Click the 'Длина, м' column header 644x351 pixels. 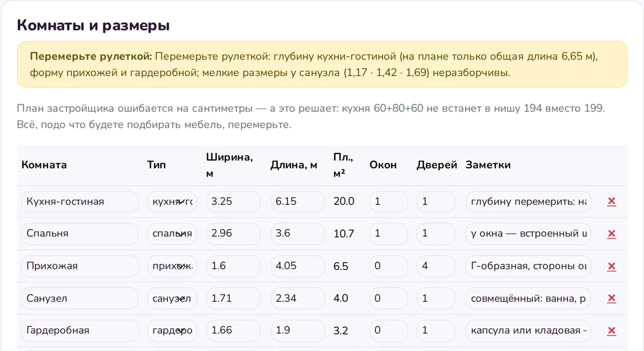coord(294,165)
